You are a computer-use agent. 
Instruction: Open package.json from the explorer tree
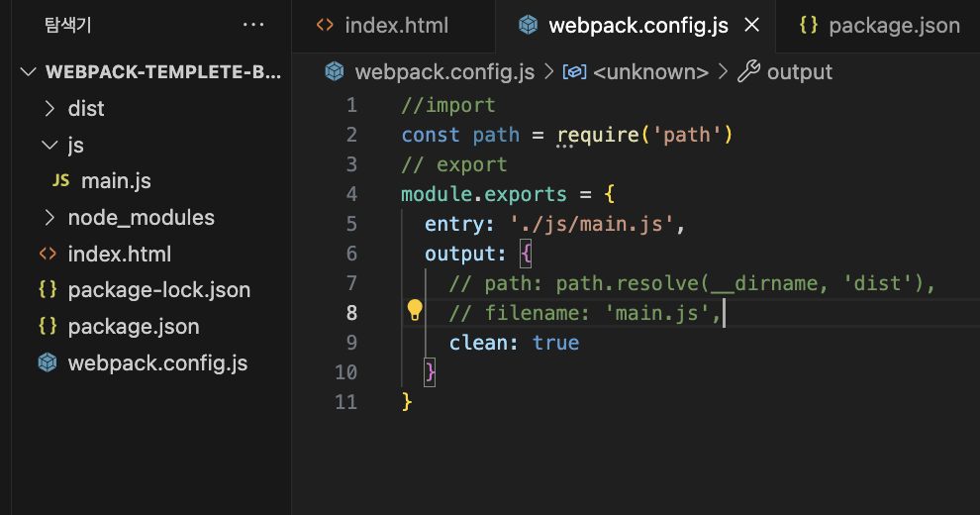134,327
